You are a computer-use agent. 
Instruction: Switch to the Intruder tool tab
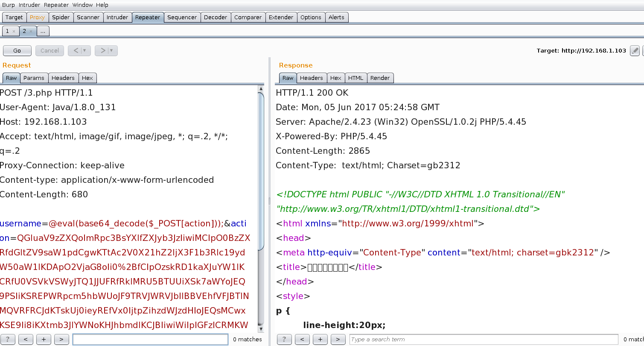(x=117, y=18)
